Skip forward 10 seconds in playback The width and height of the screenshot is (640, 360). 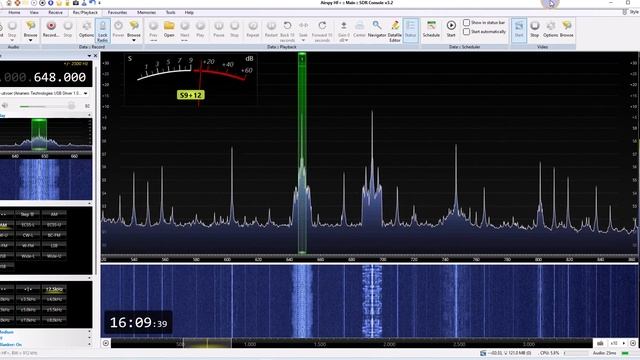(322, 31)
